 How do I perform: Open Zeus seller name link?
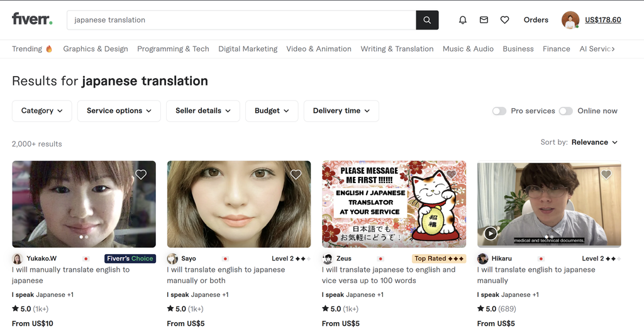(344, 259)
